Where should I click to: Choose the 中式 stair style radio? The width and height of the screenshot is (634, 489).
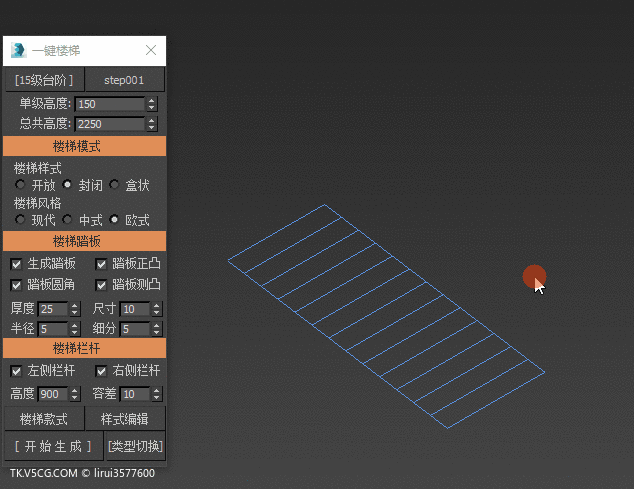point(68,220)
